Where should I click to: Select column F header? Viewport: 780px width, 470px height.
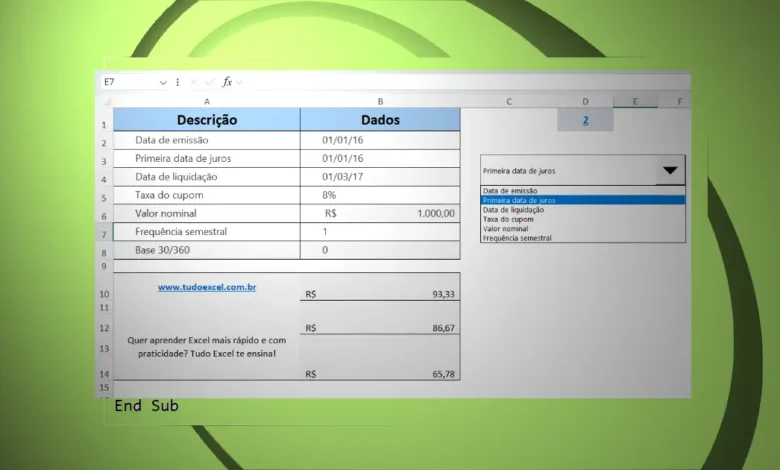pyautogui.click(x=680, y=101)
